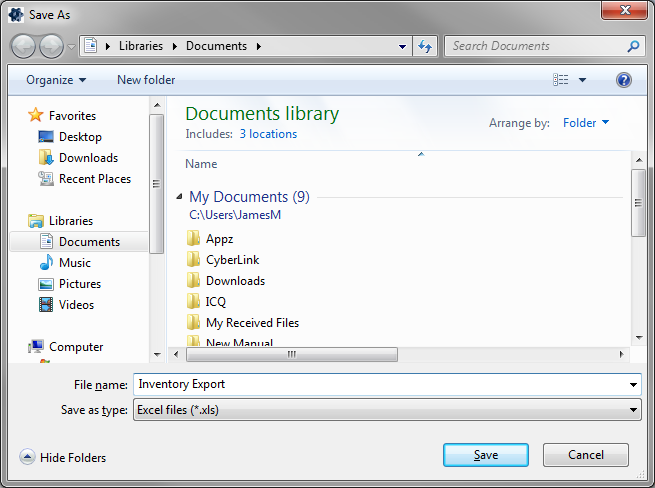Select the Videos library
The width and height of the screenshot is (655, 488).
pos(76,305)
